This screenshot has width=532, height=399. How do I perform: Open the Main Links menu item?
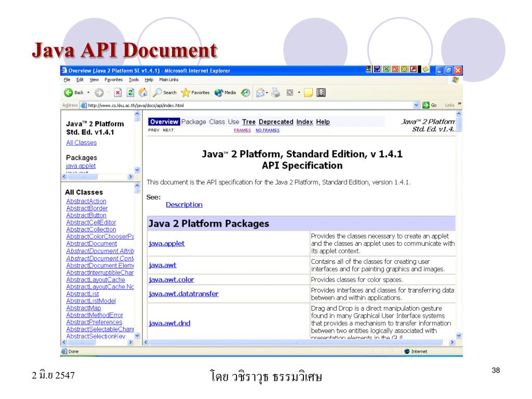pos(169,79)
